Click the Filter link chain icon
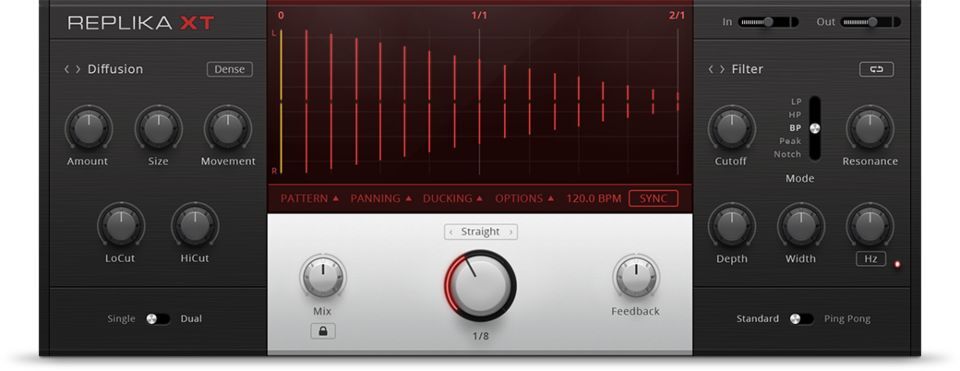The width and height of the screenshot is (960, 371). tap(876, 69)
